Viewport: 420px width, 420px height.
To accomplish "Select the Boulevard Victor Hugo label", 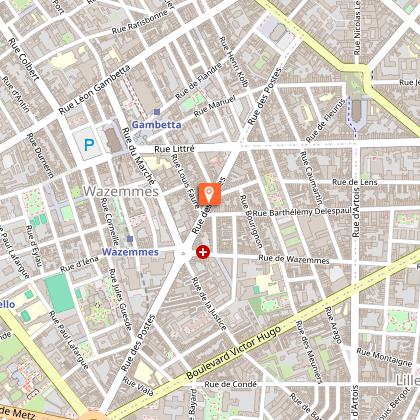I will [233, 353].
